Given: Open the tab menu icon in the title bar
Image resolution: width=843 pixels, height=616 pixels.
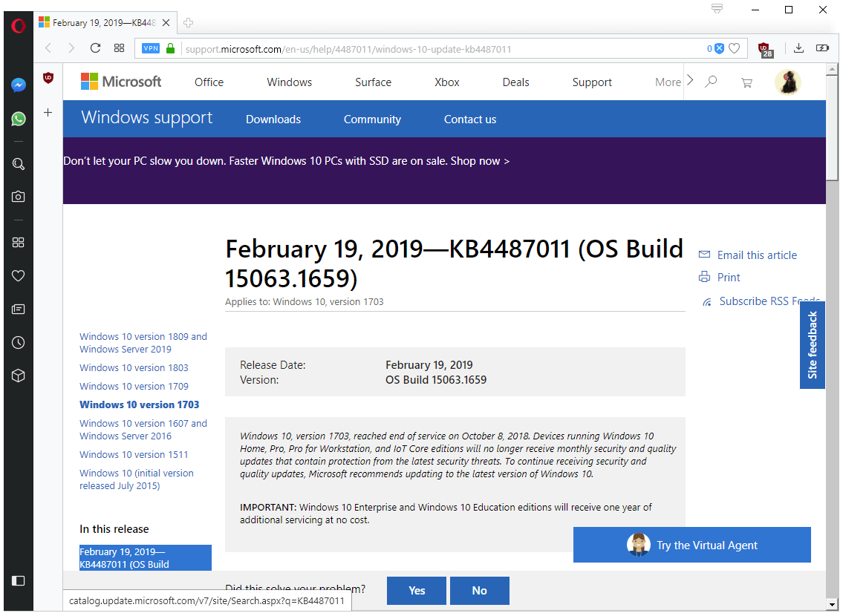Looking at the screenshot, I should pyautogui.click(x=717, y=9).
